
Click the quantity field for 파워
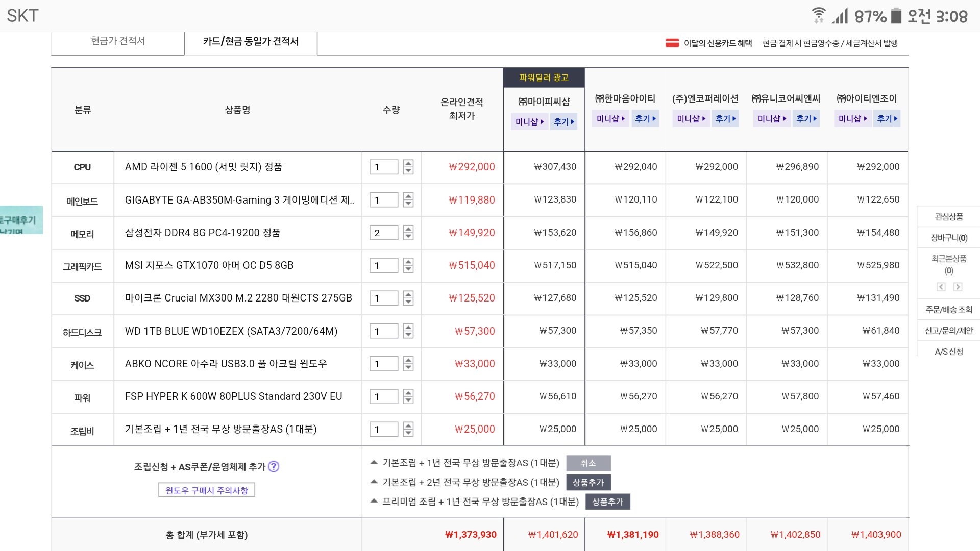(x=384, y=396)
